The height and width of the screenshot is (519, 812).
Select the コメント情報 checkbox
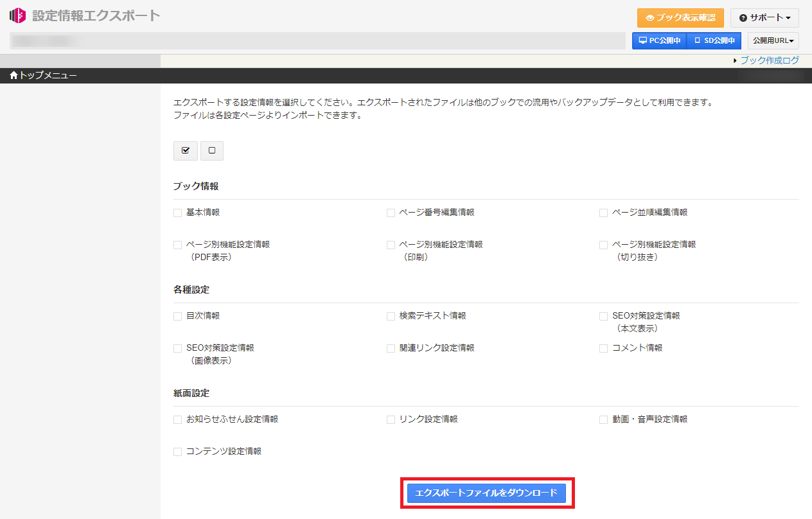point(603,348)
